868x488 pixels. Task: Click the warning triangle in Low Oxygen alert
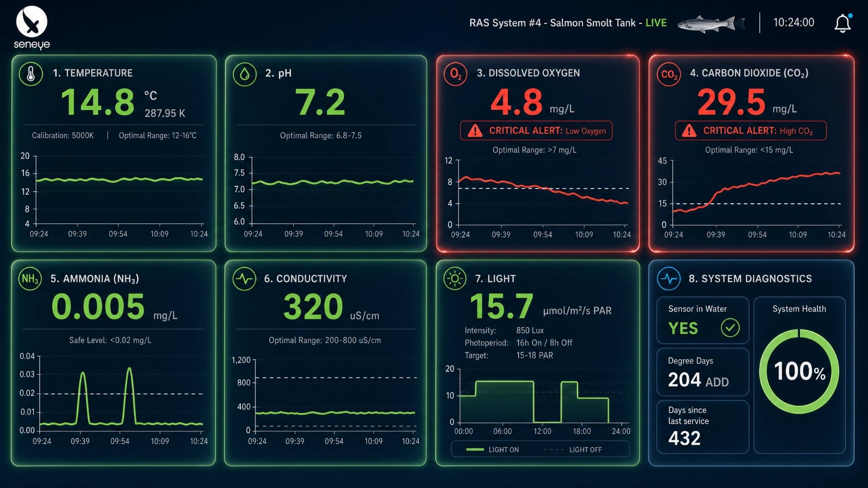(475, 130)
